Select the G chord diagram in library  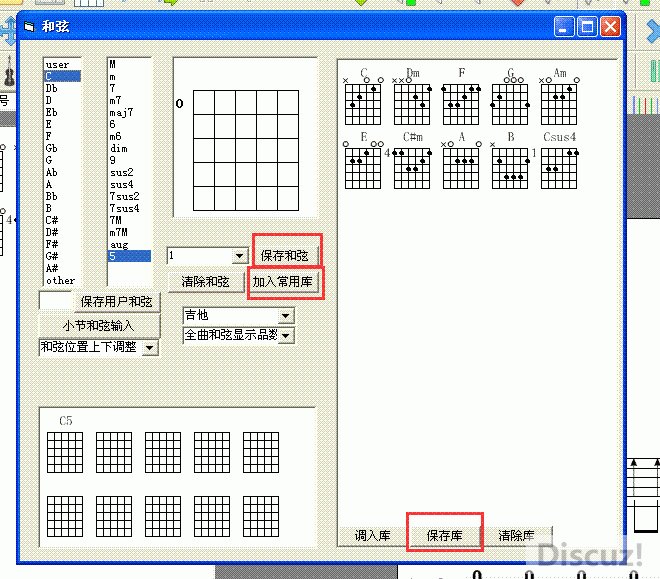pyautogui.click(x=510, y=104)
